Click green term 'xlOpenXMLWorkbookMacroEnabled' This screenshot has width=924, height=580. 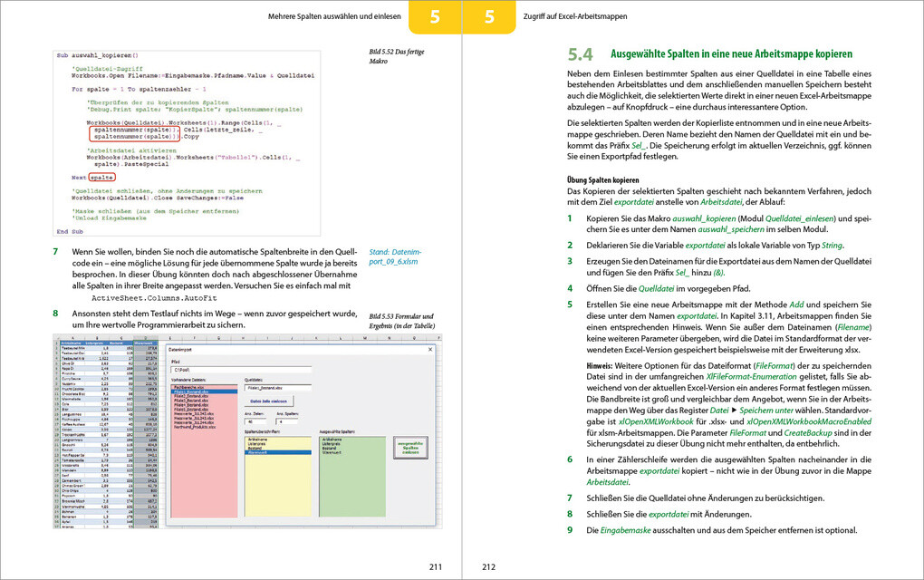[809, 421]
